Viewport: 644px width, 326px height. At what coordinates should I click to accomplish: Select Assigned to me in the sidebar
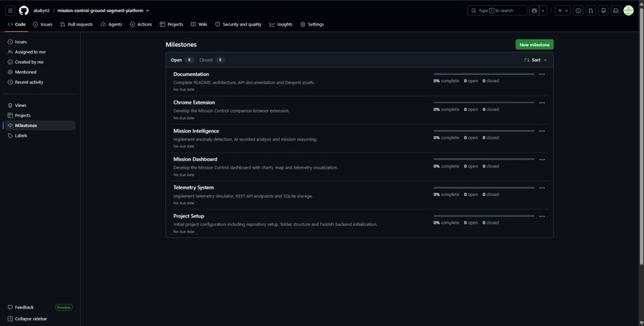coord(38,52)
